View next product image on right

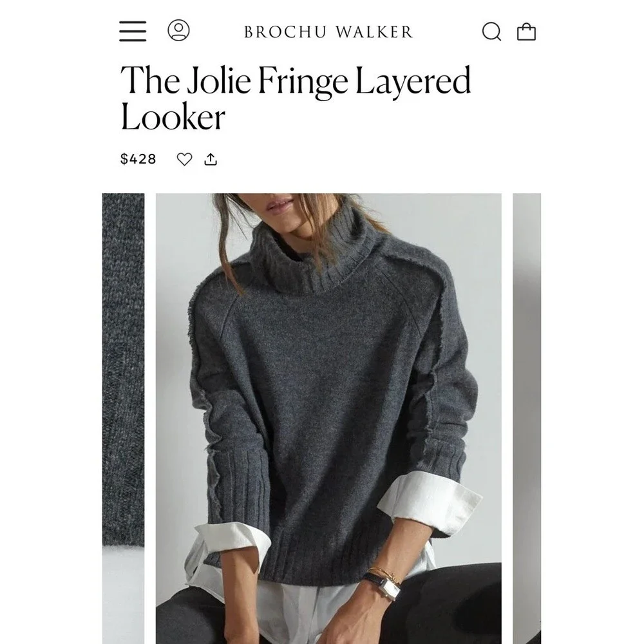click(x=527, y=419)
